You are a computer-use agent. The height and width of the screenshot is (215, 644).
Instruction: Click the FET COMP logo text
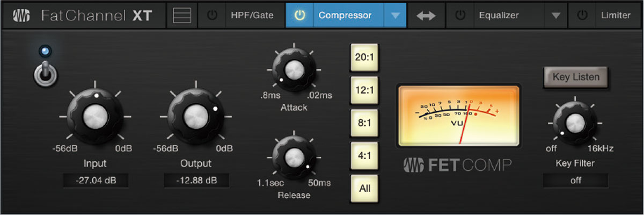pos(457,164)
